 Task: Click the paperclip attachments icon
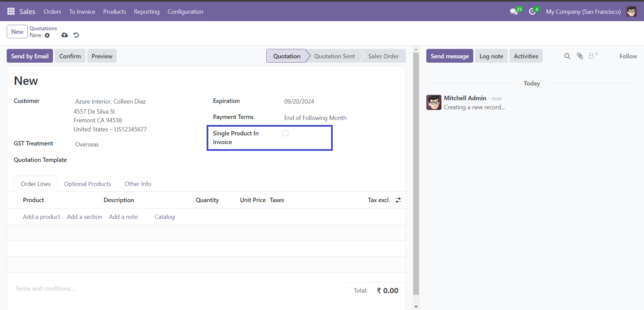coord(580,56)
